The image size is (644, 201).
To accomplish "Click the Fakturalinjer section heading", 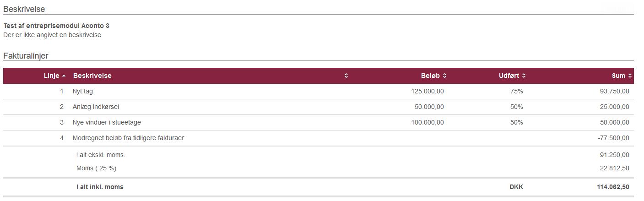I will [26, 56].
